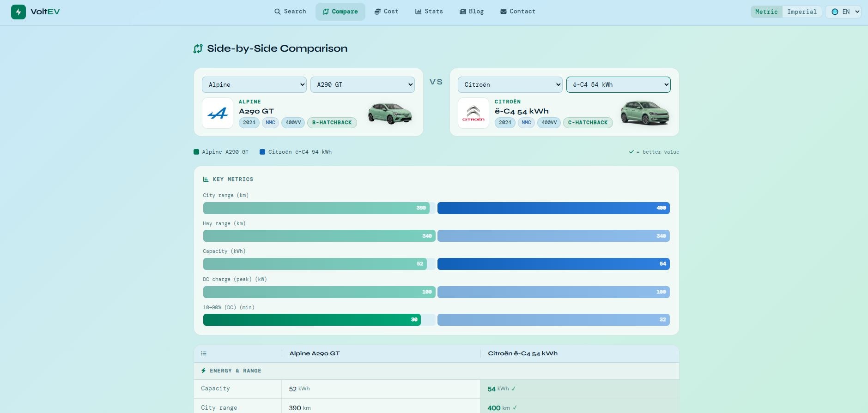Click the Alpine NMC battery tag
This screenshot has height=413, width=868.
pyautogui.click(x=270, y=123)
